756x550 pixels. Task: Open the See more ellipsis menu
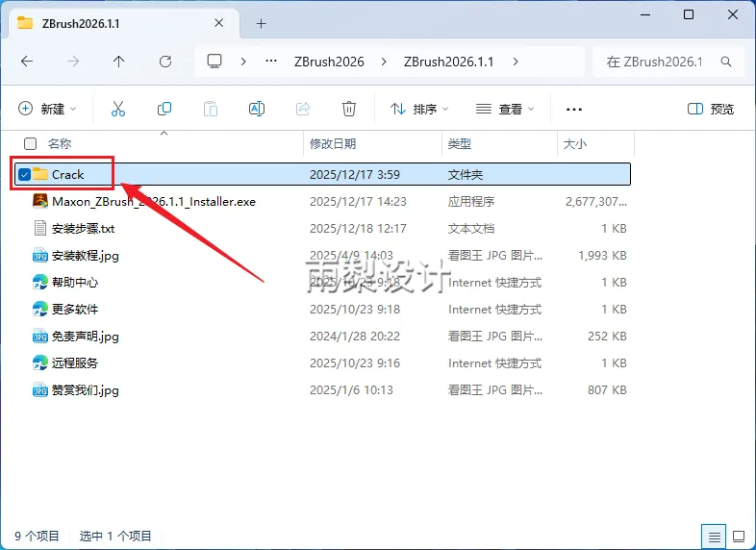[574, 110]
